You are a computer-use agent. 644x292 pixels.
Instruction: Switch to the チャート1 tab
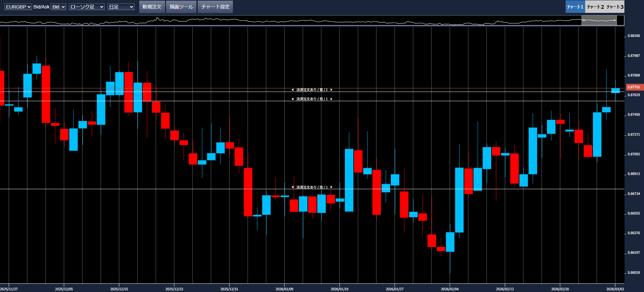pyautogui.click(x=575, y=7)
